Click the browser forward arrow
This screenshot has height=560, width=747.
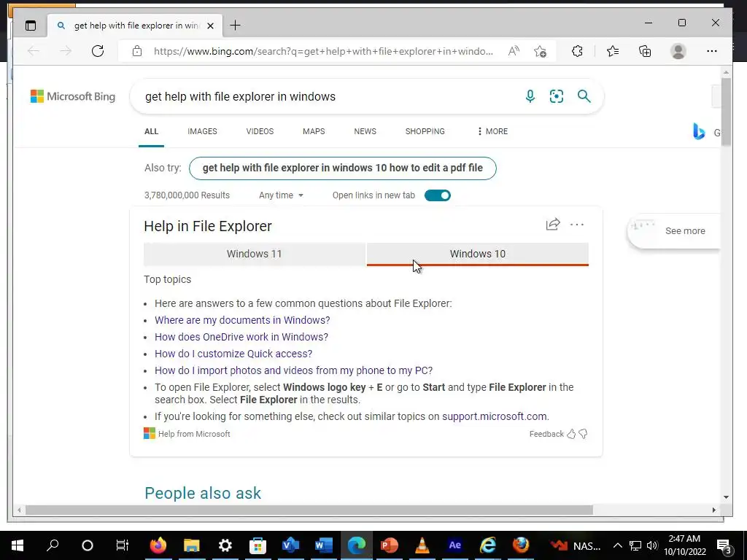[x=66, y=51]
